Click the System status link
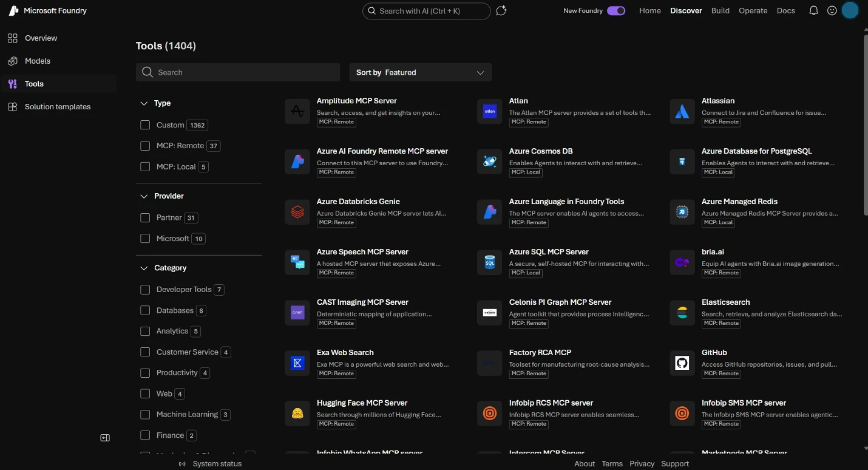The image size is (868, 470). pyautogui.click(x=216, y=463)
